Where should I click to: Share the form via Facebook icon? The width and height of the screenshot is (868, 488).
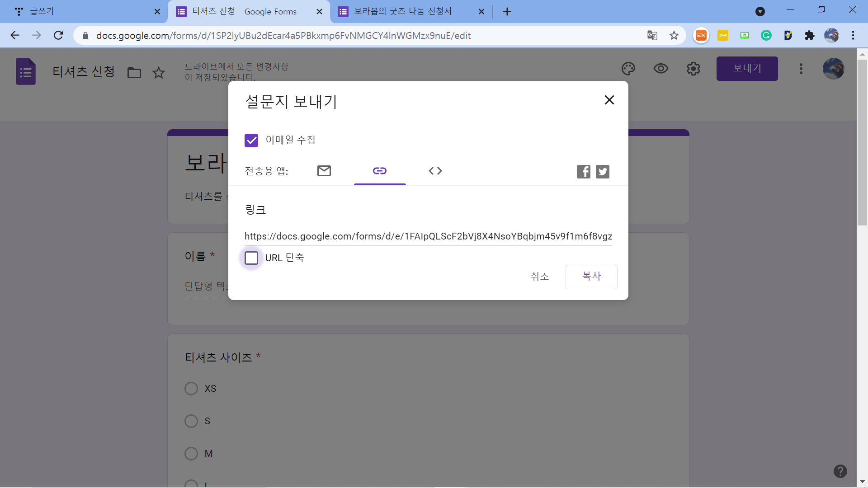pyautogui.click(x=583, y=172)
